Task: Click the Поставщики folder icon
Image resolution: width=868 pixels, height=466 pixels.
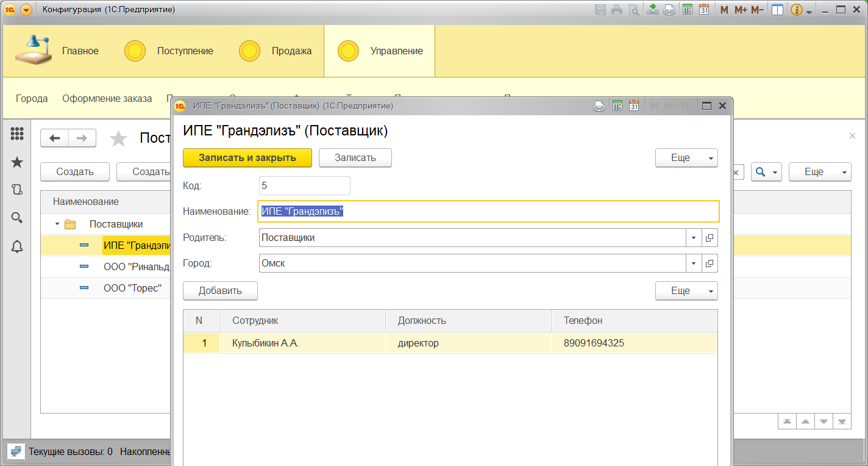Action: pyautogui.click(x=70, y=224)
